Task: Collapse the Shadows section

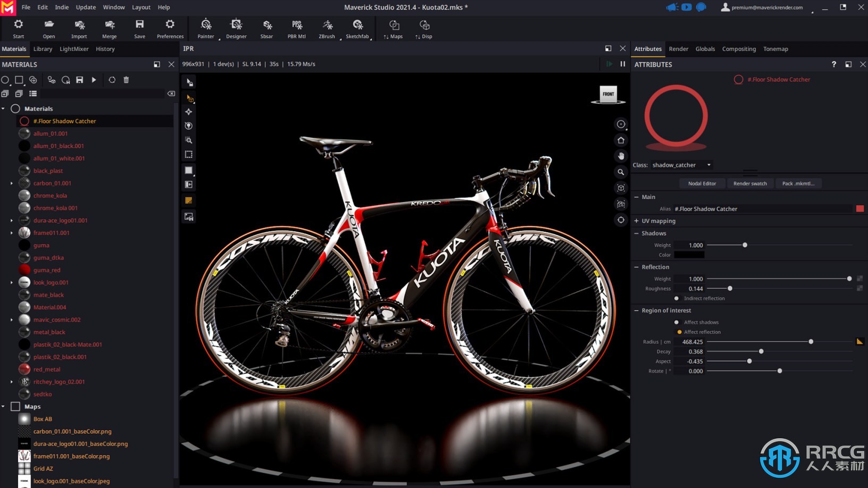Action: click(x=636, y=233)
